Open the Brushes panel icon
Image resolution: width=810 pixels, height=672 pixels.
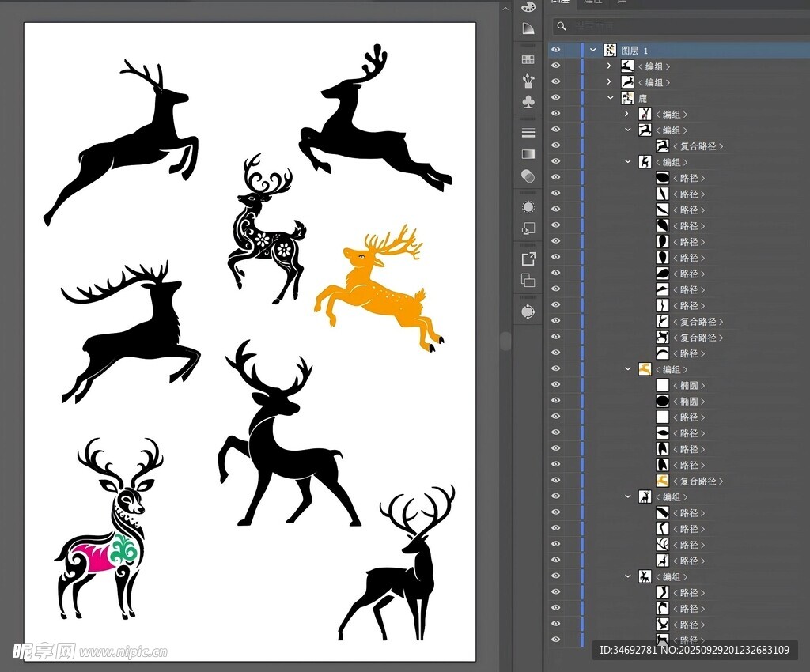pyautogui.click(x=528, y=80)
